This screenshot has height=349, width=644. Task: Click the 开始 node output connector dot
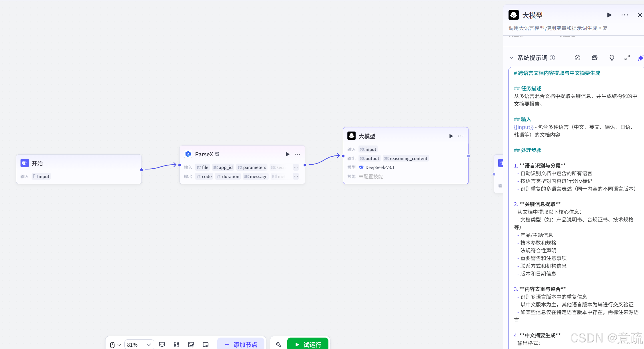141,170
